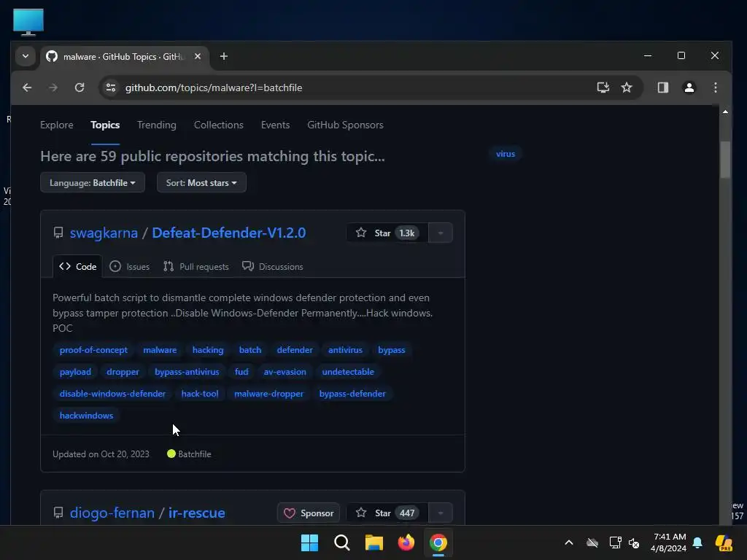
Task: Click the dropper topic tag
Action: pyautogui.click(x=123, y=372)
